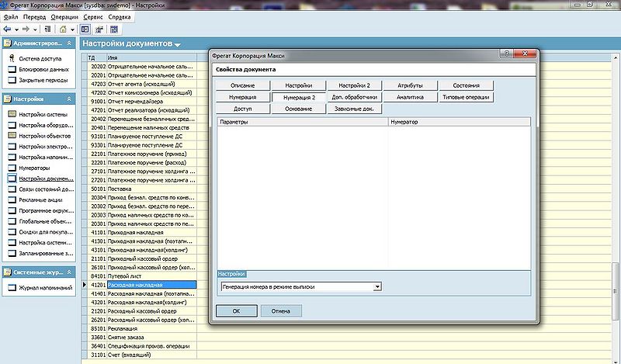
Task: Open the Справка menu
Action: coord(120,17)
